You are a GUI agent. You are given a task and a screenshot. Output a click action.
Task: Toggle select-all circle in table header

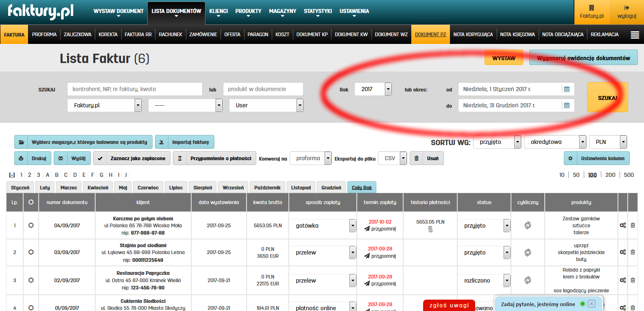point(31,202)
